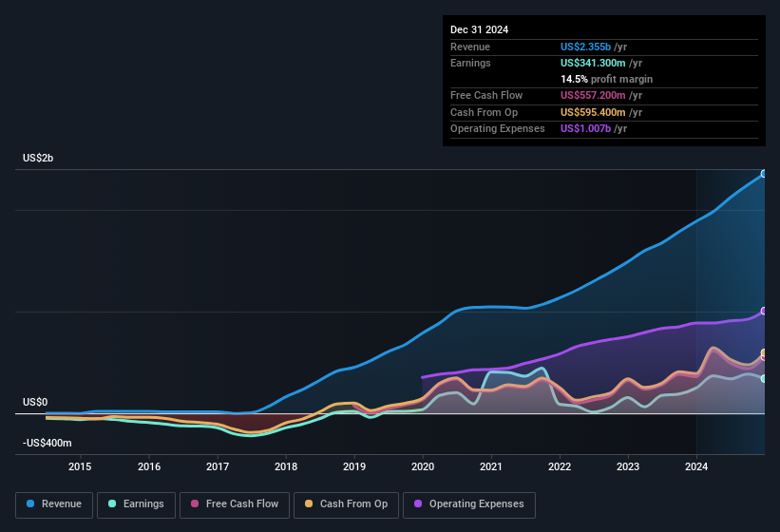The image size is (780, 532).
Task: Click the 2022 x-axis label
Action: click(x=560, y=466)
